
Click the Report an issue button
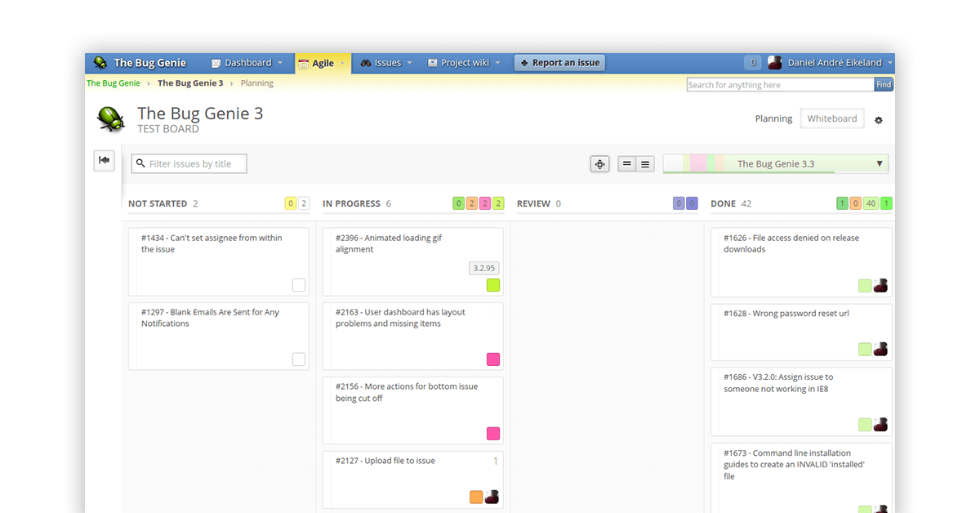coord(559,63)
